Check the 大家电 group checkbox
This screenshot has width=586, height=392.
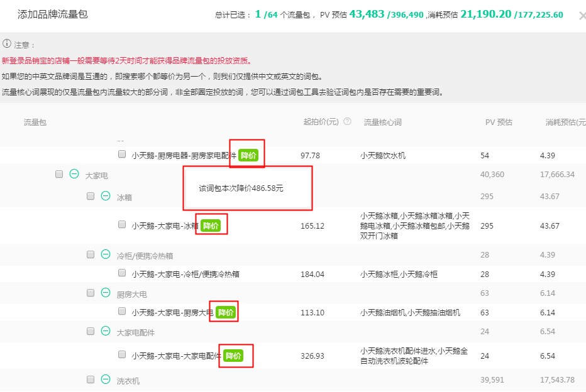pyautogui.click(x=59, y=174)
